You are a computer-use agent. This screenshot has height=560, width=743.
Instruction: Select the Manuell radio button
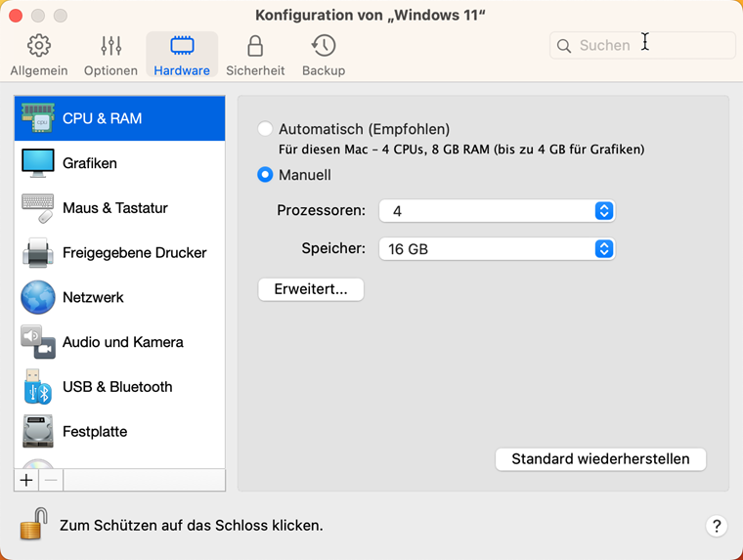click(265, 175)
